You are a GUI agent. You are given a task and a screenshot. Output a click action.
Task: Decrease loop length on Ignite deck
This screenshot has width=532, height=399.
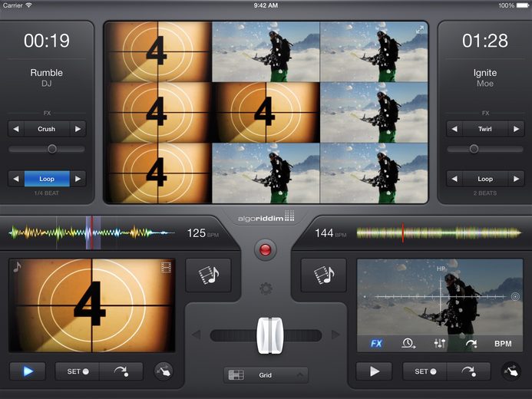coord(454,179)
